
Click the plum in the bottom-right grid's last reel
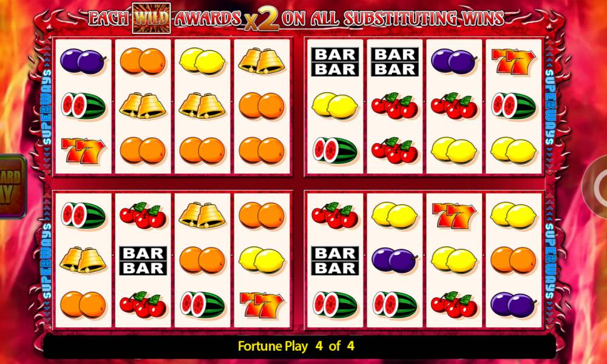coord(514,305)
